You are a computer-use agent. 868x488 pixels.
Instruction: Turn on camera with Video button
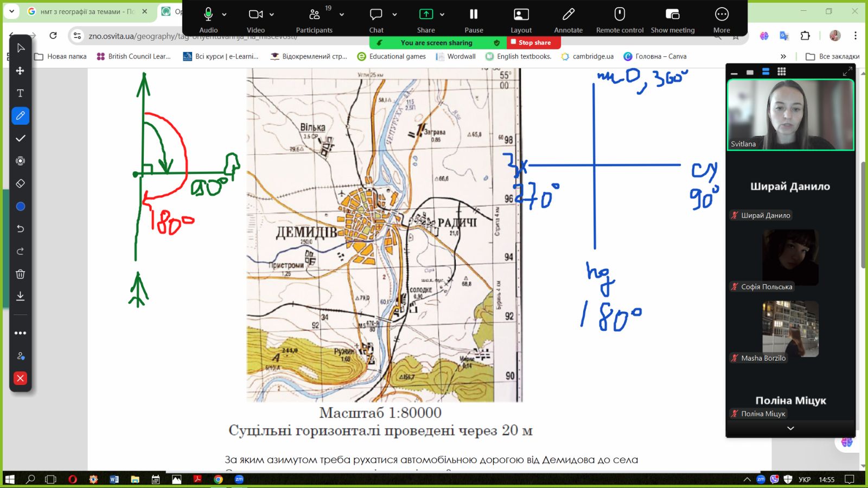point(256,19)
